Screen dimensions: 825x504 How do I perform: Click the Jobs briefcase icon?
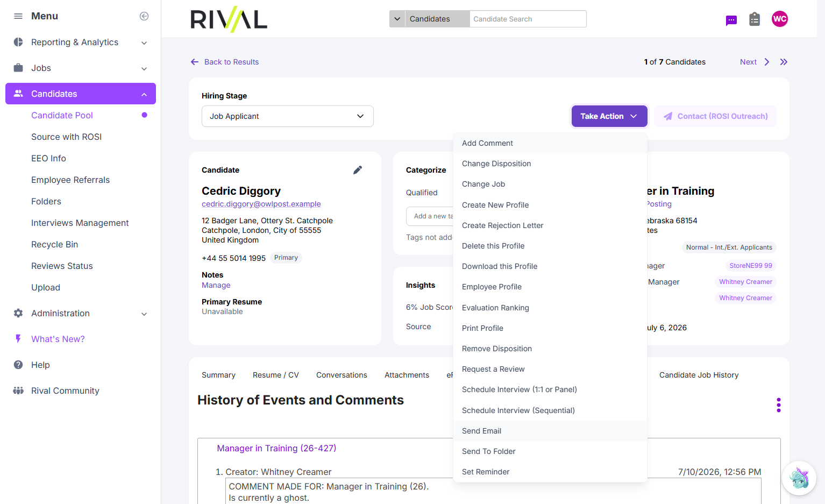click(x=18, y=68)
